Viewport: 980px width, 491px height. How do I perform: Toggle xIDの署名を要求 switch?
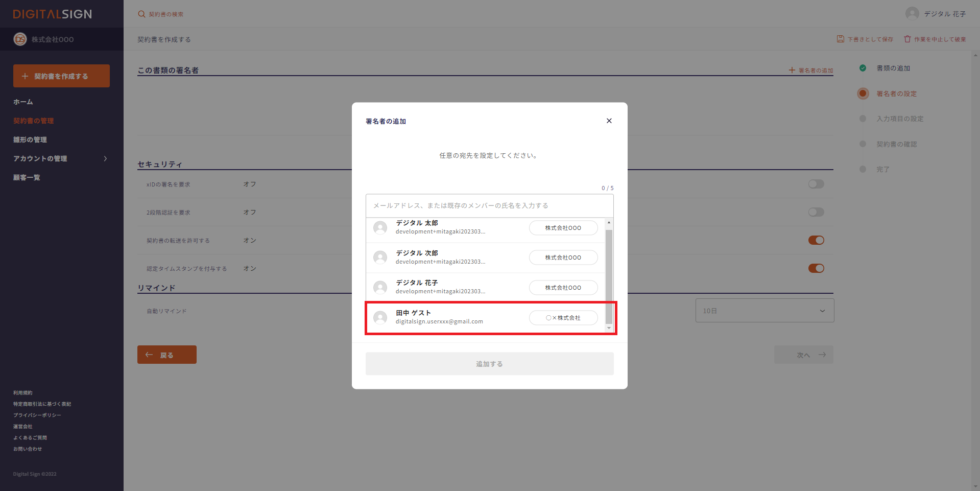pyautogui.click(x=816, y=184)
